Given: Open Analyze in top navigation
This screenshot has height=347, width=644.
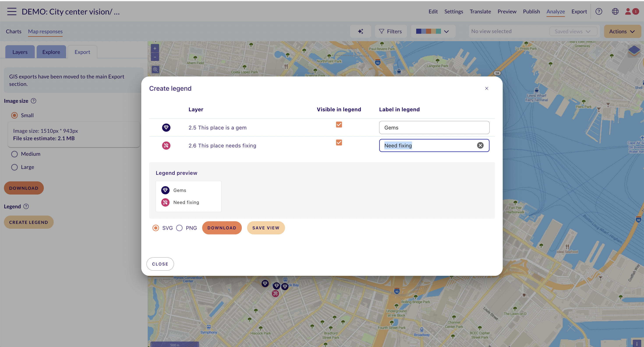Looking at the screenshot, I should pos(556,11).
